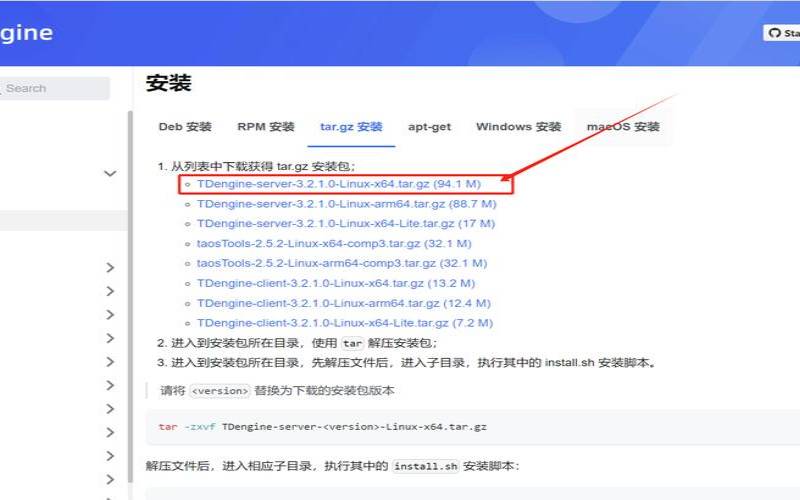Click the tar -zxvf command code block
The width and height of the screenshot is (800, 500).
pos(472,427)
